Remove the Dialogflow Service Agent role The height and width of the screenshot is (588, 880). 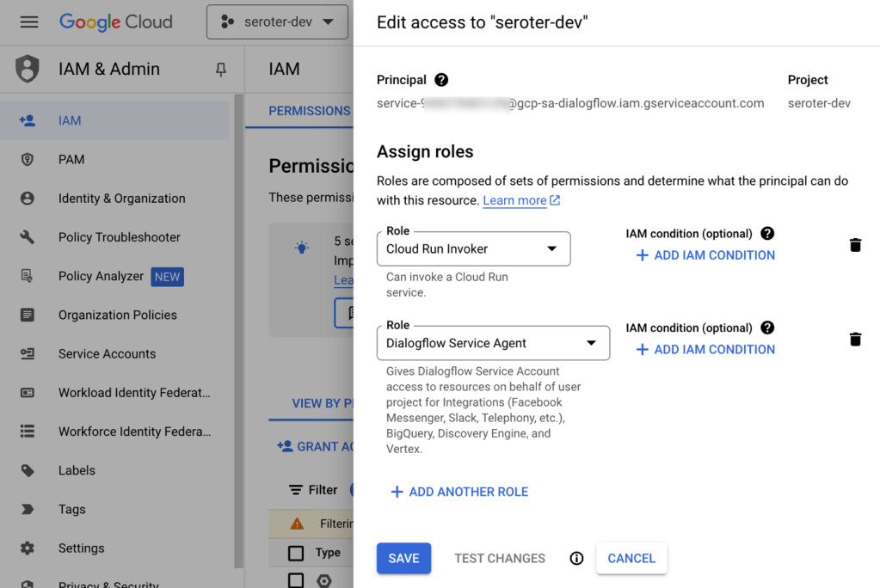coord(855,340)
